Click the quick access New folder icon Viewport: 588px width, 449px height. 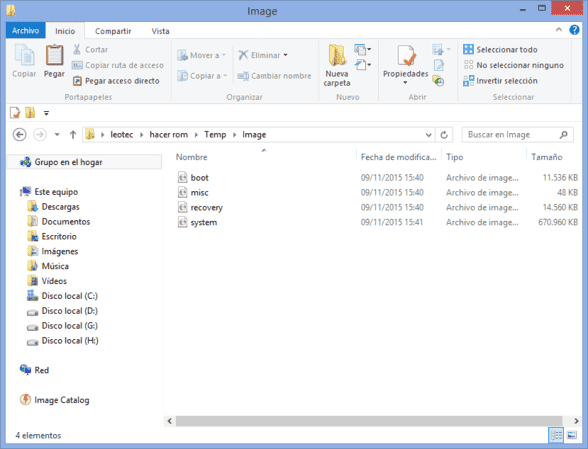(x=30, y=113)
